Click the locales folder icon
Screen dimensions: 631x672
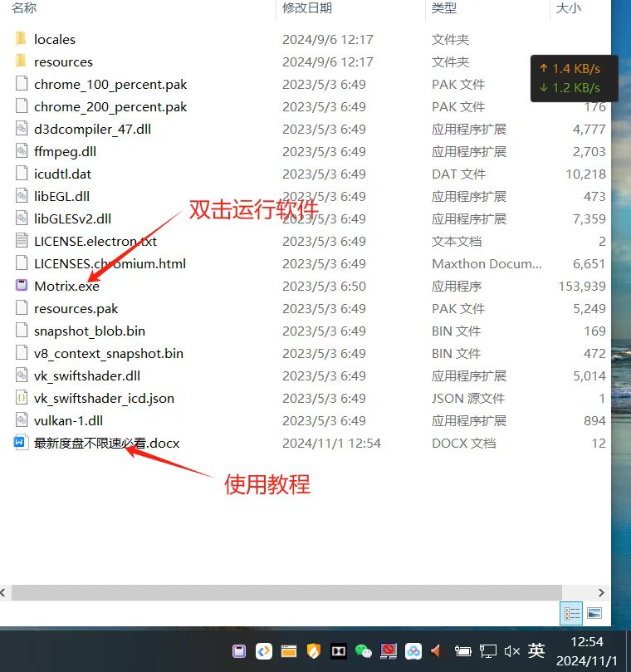click(x=21, y=39)
